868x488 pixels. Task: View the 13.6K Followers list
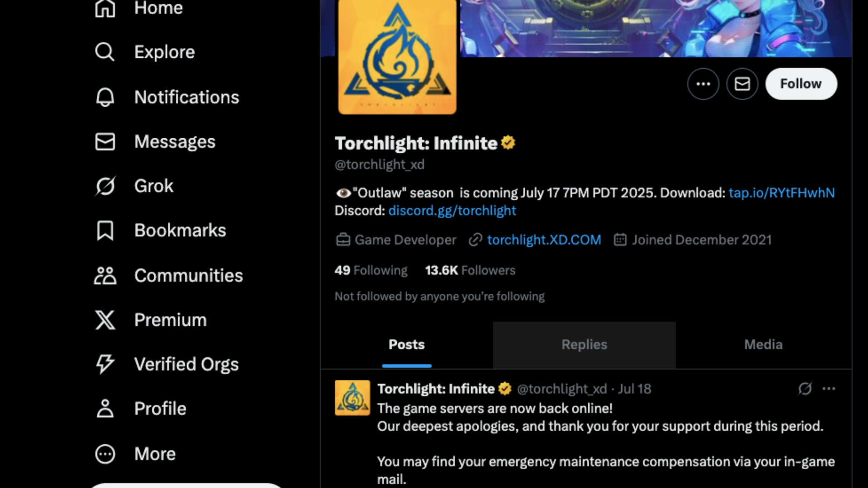pos(470,270)
